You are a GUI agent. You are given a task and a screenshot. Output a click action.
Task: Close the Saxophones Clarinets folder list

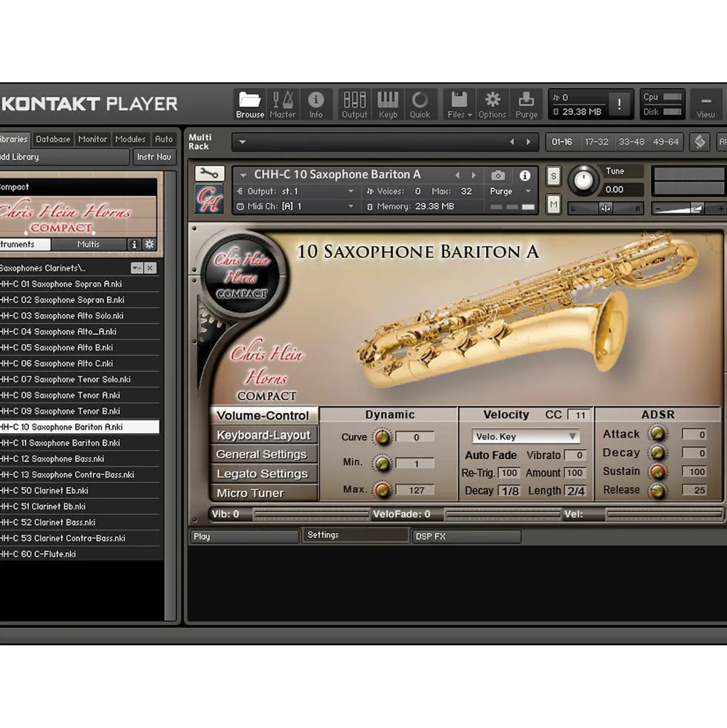[150, 268]
